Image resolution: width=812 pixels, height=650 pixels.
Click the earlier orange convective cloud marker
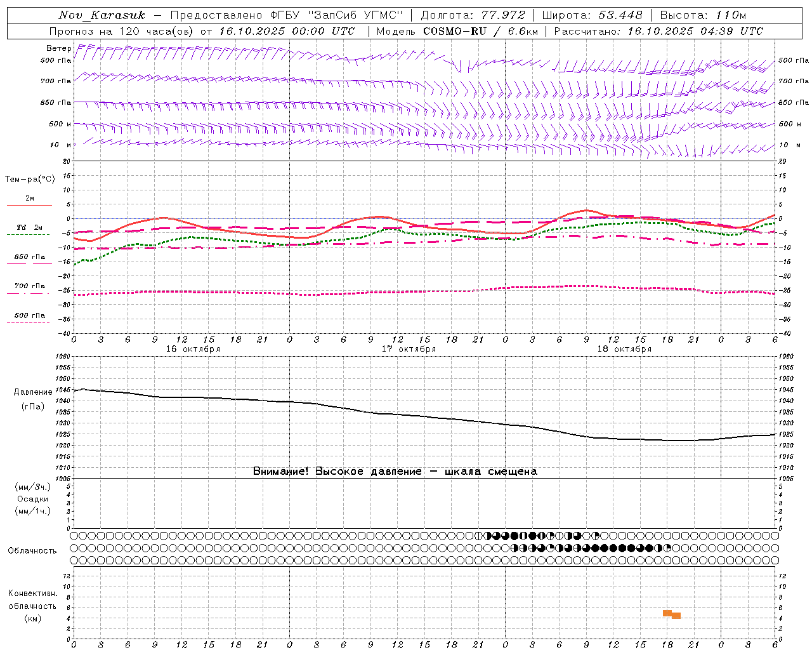tap(667, 613)
